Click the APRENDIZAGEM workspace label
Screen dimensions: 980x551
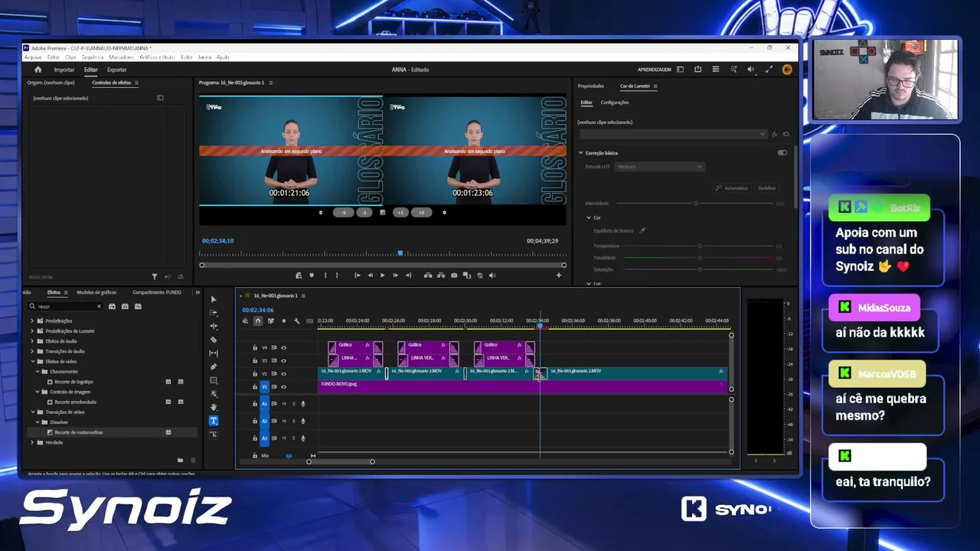(x=655, y=70)
